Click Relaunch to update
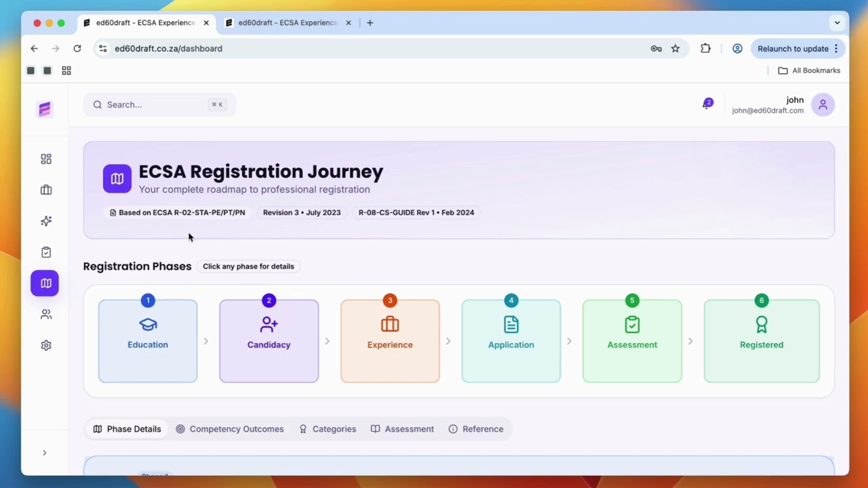The image size is (868, 488). point(793,49)
